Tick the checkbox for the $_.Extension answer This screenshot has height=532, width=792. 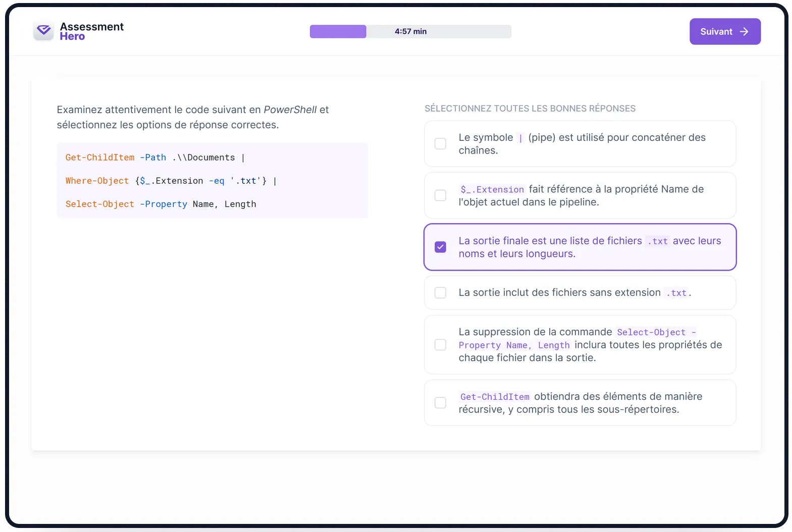pos(440,195)
